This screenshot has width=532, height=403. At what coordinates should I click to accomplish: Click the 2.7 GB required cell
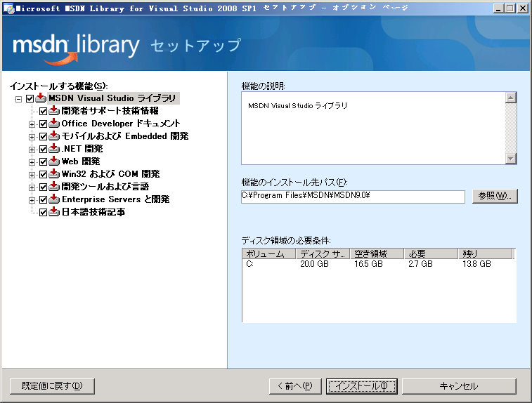tap(420, 264)
